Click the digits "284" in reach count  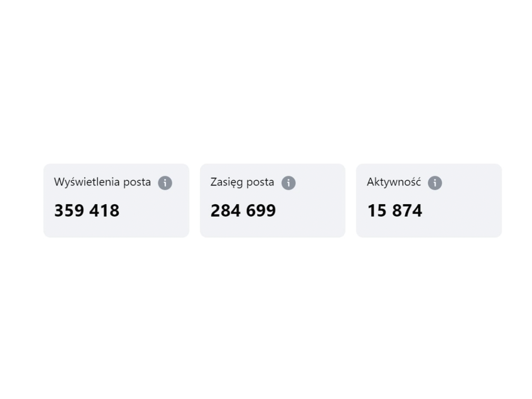tap(225, 211)
